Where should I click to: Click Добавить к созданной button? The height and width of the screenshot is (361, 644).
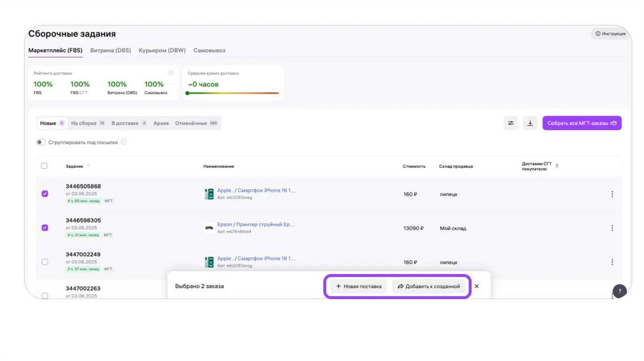click(429, 286)
